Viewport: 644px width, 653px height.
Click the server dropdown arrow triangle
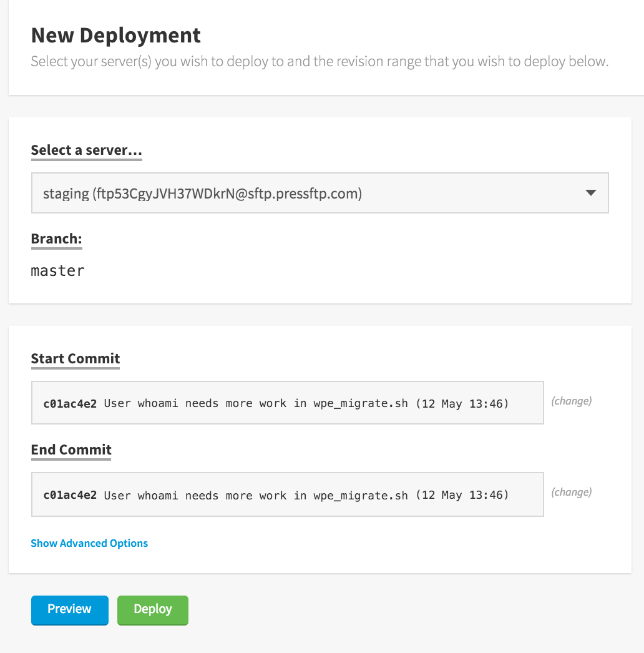pyautogui.click(x=591, y=193)
